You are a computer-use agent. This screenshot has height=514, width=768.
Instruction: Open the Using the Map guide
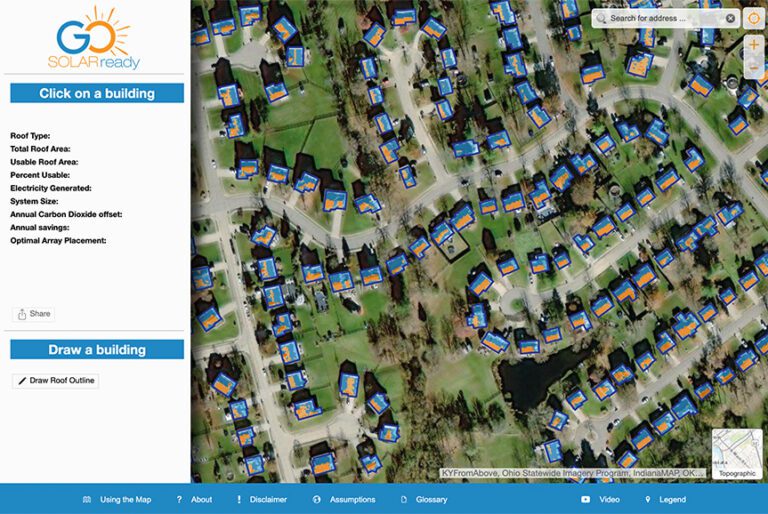pos(117,499)
